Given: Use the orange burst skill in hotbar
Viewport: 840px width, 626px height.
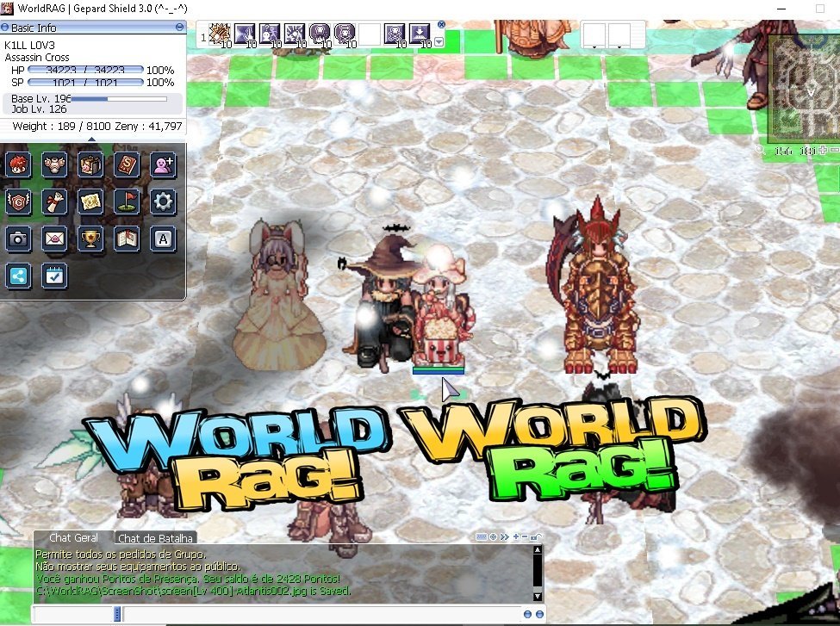Looking at the screenshot, I should point(220,34).
